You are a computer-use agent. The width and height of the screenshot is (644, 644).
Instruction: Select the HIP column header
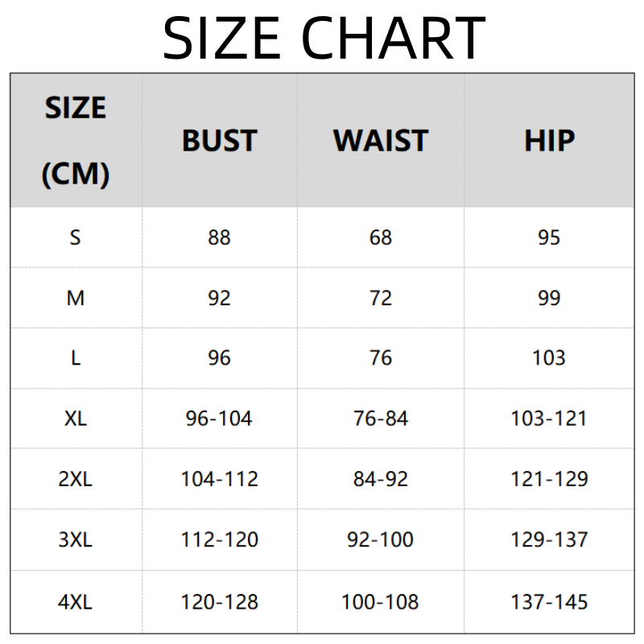(549, 140)
